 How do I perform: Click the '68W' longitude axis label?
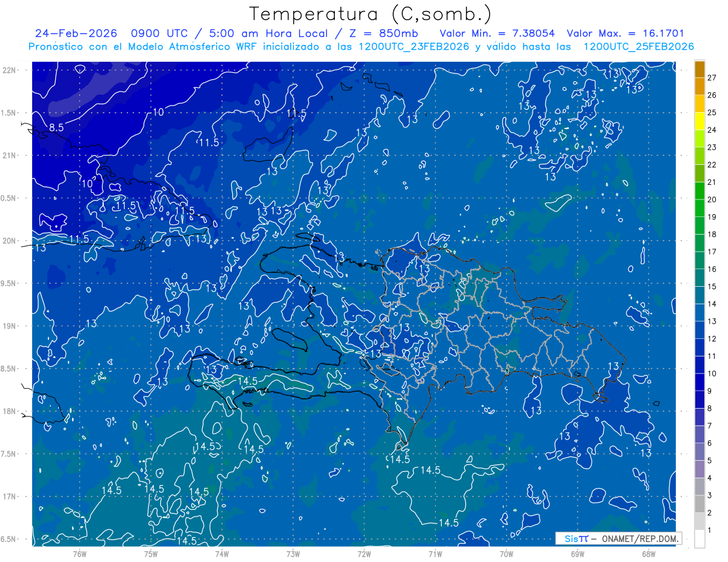(x=649, y=554)
